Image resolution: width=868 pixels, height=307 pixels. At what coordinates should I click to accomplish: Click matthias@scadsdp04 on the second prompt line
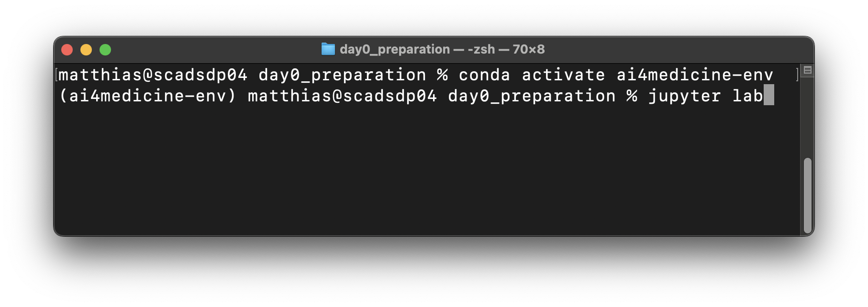click(342, 96)
